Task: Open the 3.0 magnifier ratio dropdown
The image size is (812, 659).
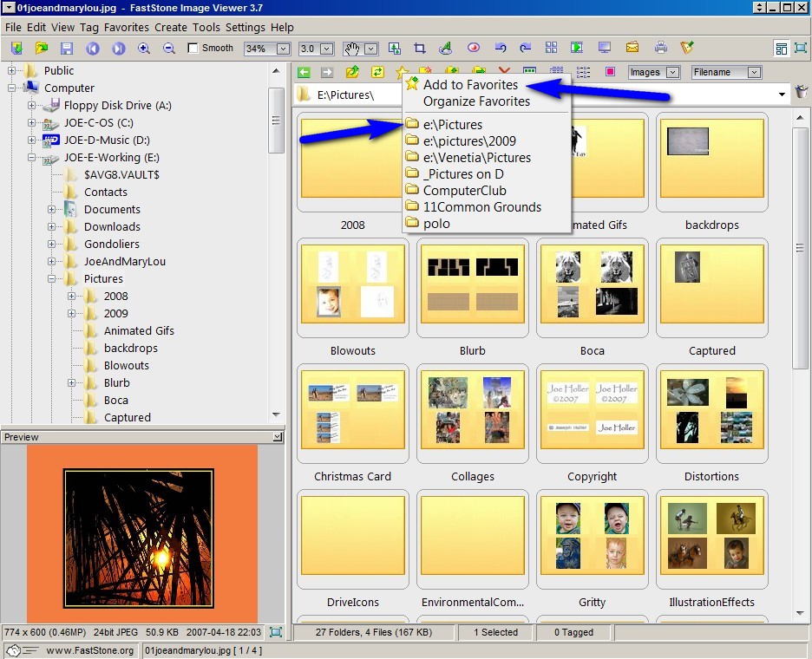Action: [327, 49]
